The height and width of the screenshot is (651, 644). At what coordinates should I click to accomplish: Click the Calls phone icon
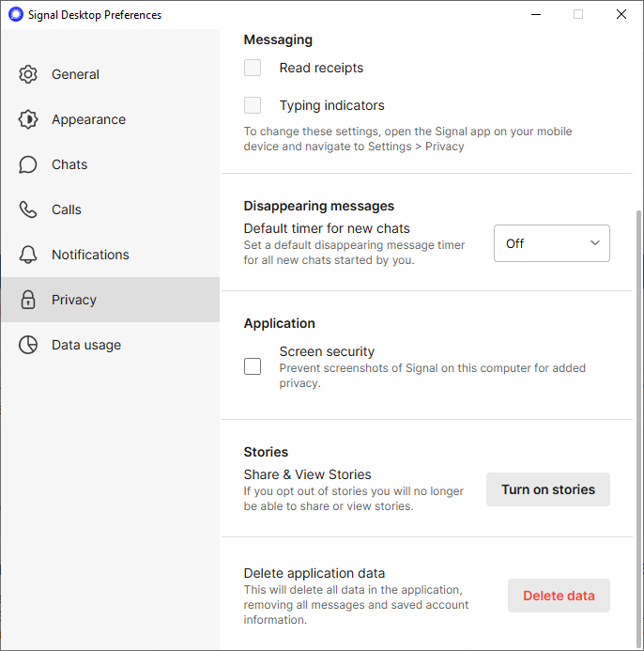(28, 209)
